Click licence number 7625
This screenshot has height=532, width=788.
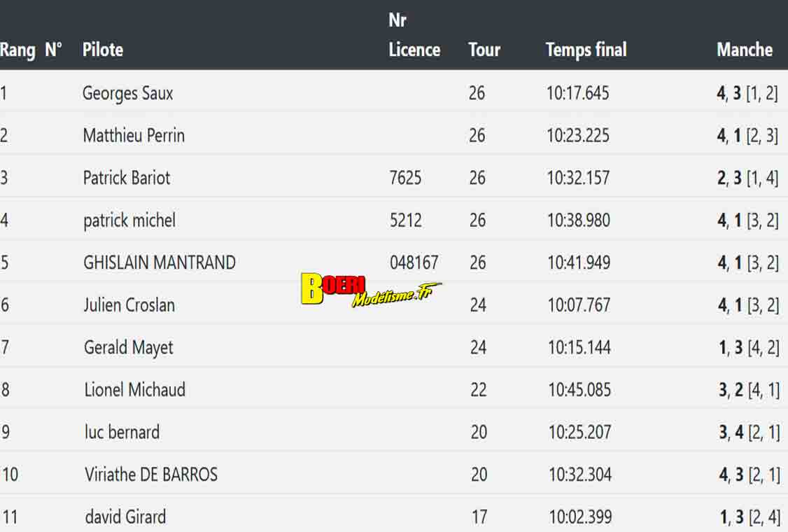[405, 178]
